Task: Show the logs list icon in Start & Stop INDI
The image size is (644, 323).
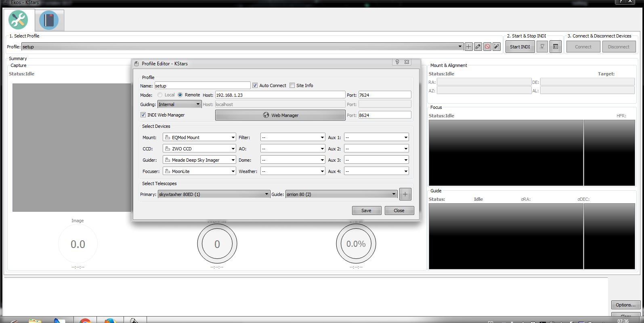Action: 556,47
